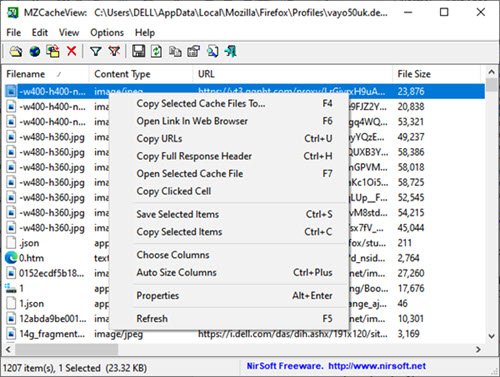Click the i.dell.com URL cell
This screenshot has width=500, height=377.
pos(293,334)
